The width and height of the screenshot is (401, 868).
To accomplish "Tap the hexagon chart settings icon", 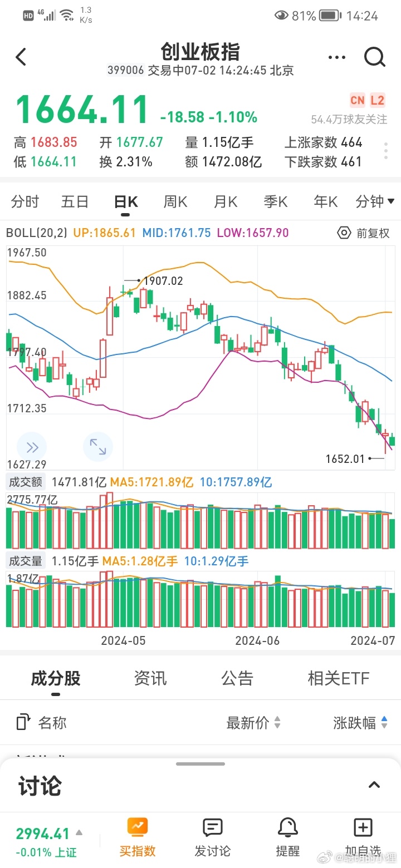I will tap(344, 233).
